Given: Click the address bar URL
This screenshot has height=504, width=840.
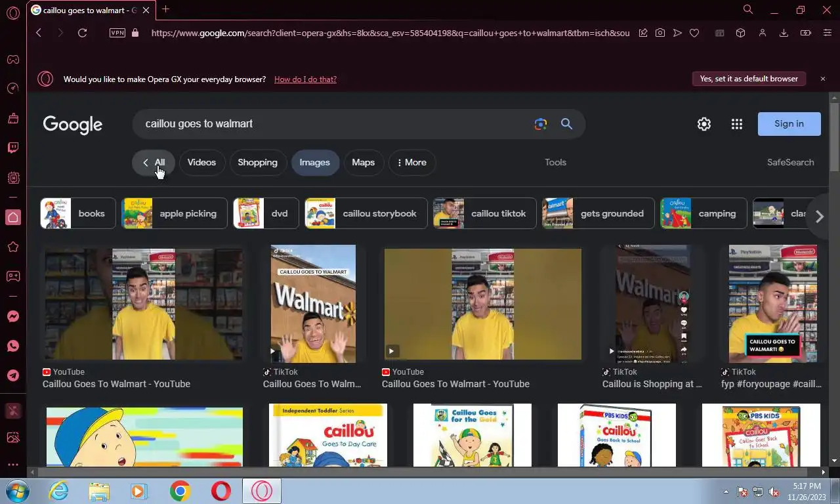Looking at the screenshot, I should [x=390, y=33].
